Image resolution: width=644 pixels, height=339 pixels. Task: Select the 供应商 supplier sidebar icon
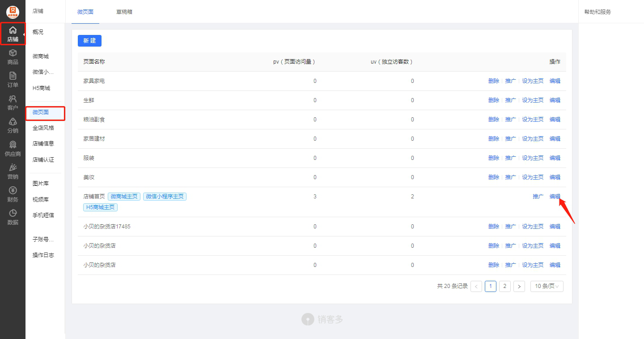[x=13, y=149]
